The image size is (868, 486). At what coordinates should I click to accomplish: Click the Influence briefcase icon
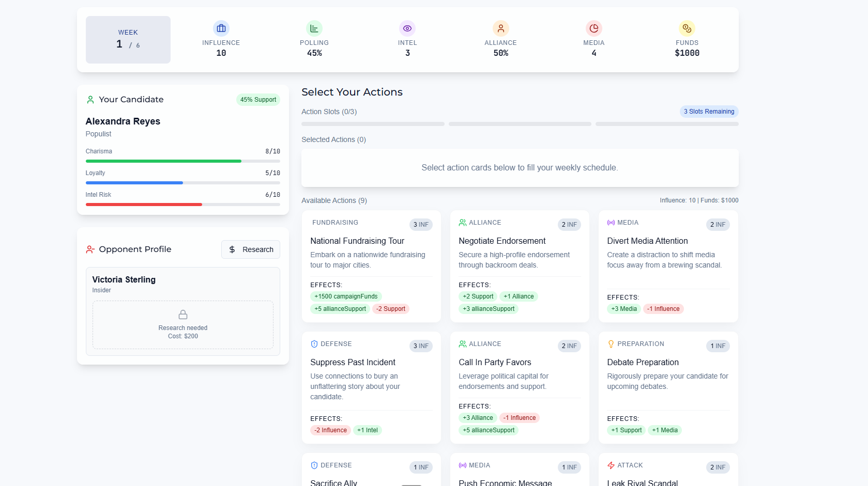221,28
